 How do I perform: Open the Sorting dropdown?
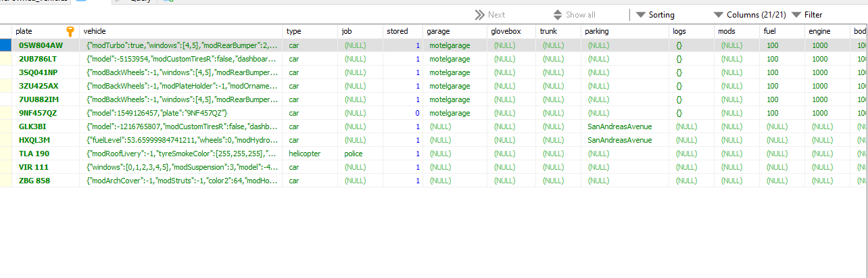click(655, 14)
